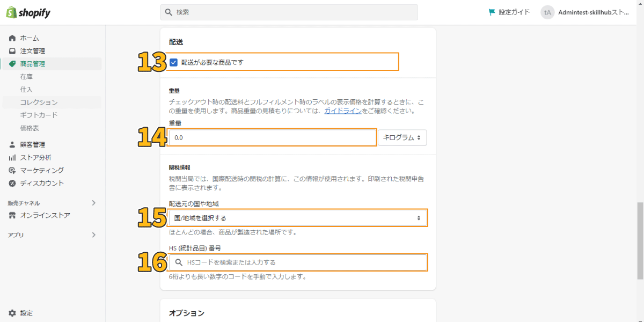Expand the 販売チャネル chevron
The width and height of the screenshot is (644, 322).
(x=93, y=203)
